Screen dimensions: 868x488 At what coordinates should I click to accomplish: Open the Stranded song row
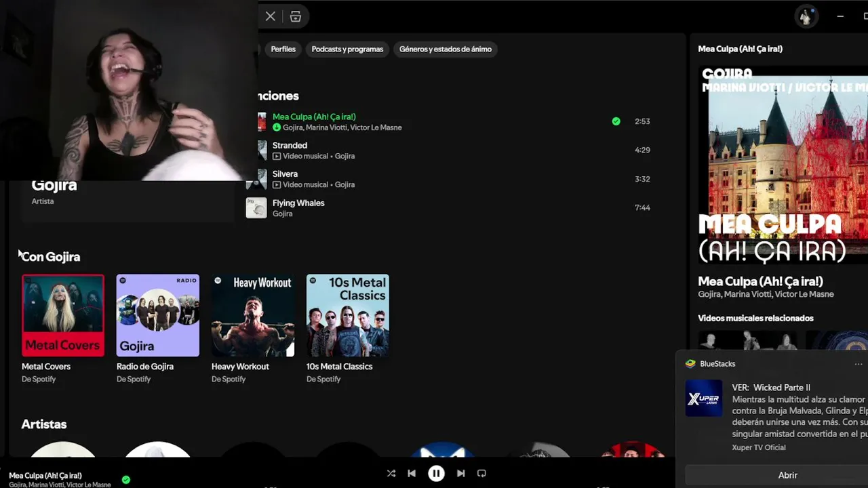(454, 150)
